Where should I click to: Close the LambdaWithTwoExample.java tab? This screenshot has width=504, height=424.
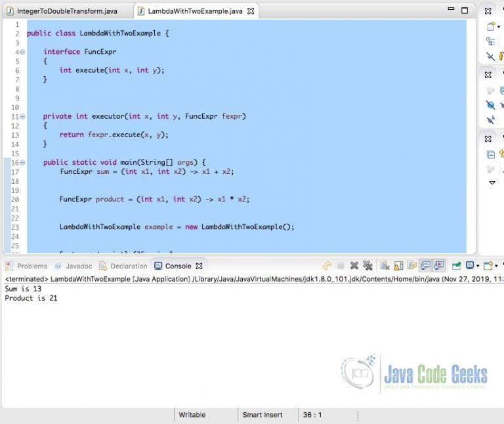(251, 11)
